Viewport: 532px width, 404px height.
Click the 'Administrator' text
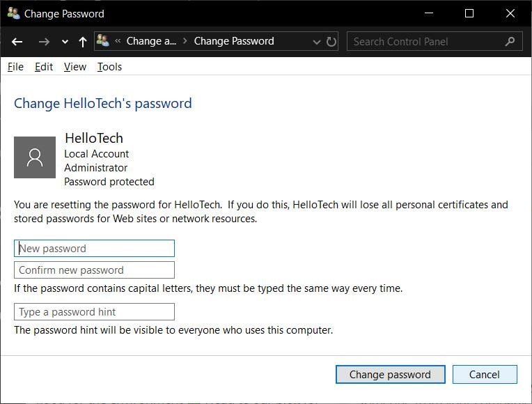96,168
